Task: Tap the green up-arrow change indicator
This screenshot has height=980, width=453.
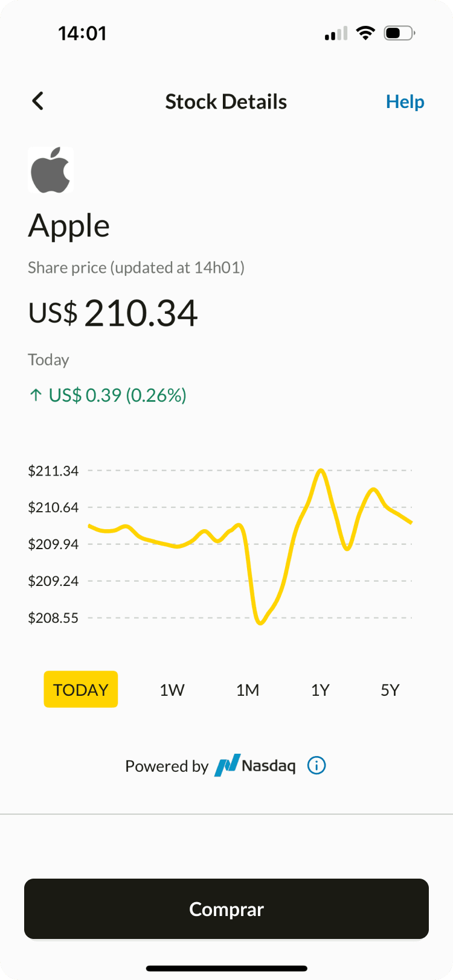Action: point(36,395)
